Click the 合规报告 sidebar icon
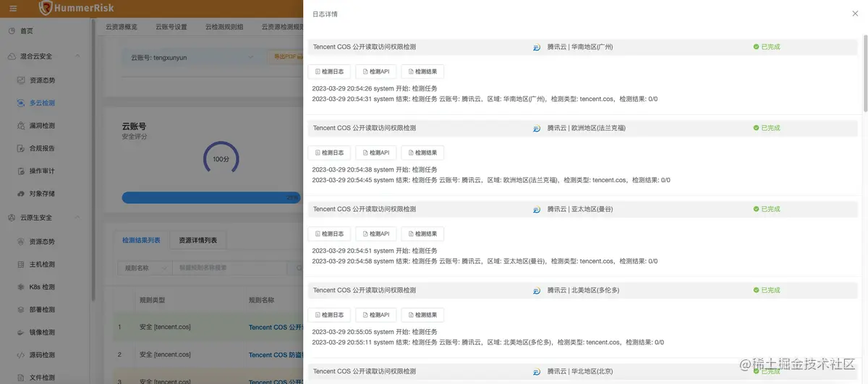 (x=22, y=148)
